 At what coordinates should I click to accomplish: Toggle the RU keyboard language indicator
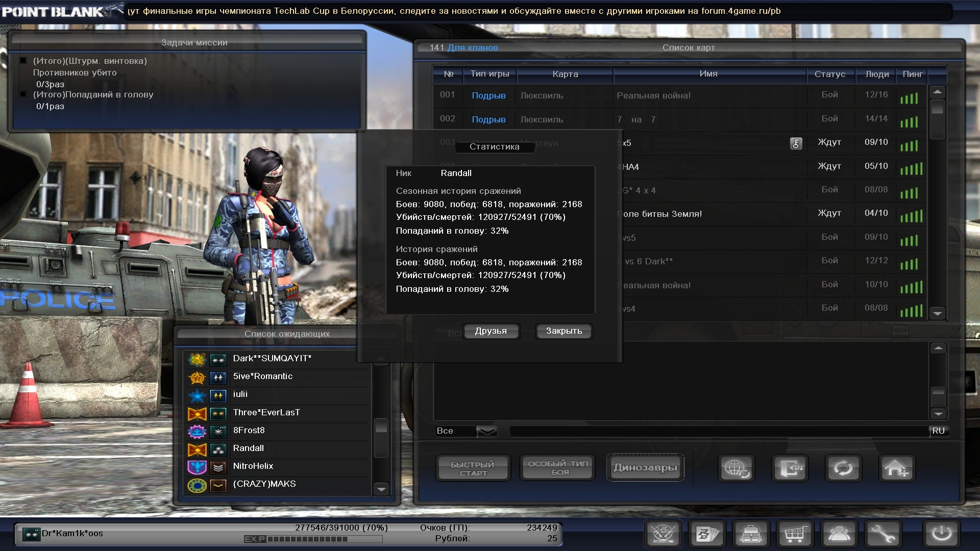(x=938, y=431)
